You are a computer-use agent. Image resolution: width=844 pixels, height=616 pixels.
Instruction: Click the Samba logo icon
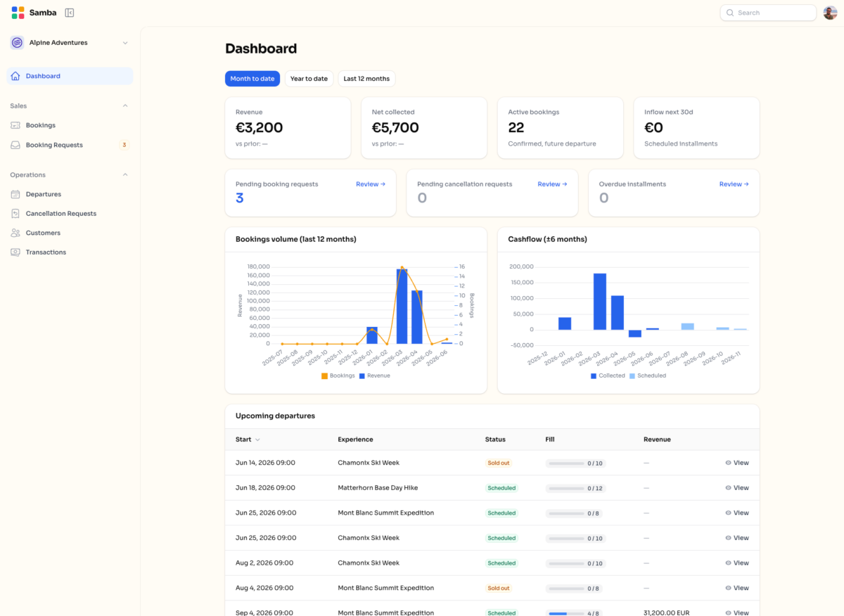tap(18, 13)
